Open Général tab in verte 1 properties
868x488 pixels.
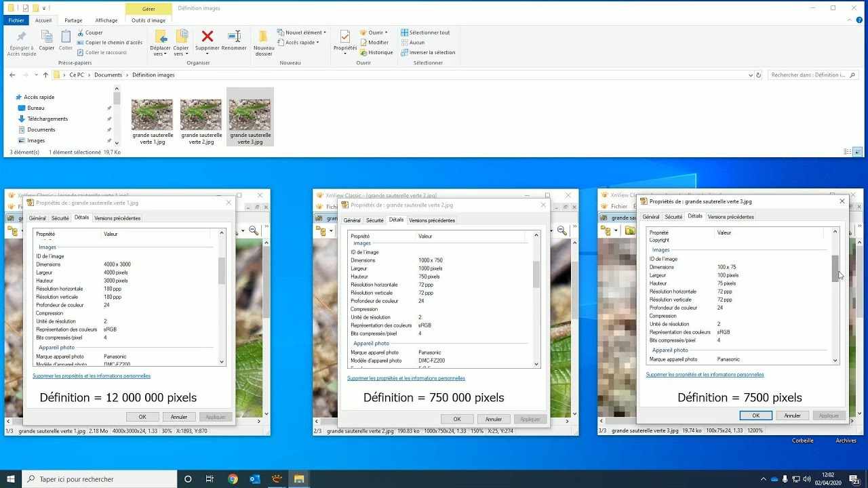click(x=37, y=218)
